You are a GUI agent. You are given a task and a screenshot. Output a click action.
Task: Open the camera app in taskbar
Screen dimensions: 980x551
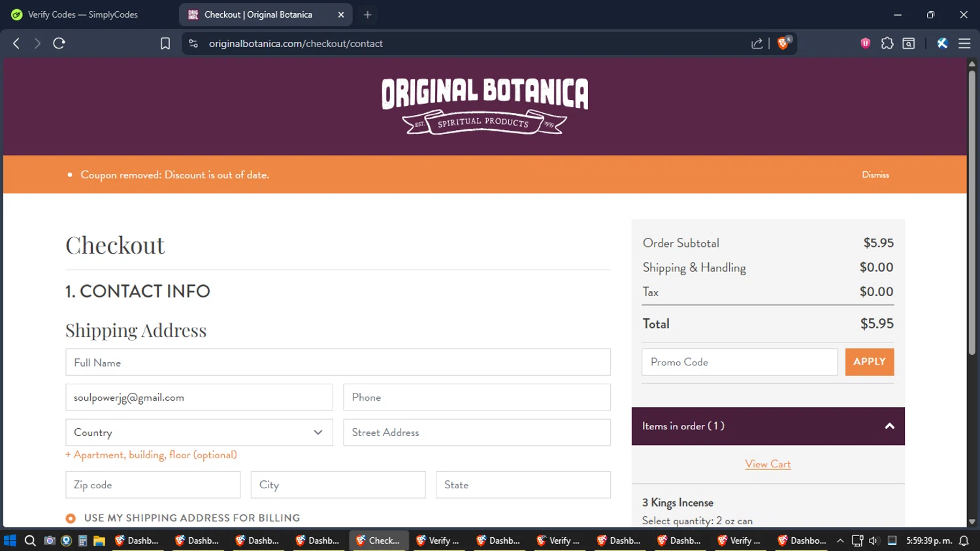(x=49, y=541)
